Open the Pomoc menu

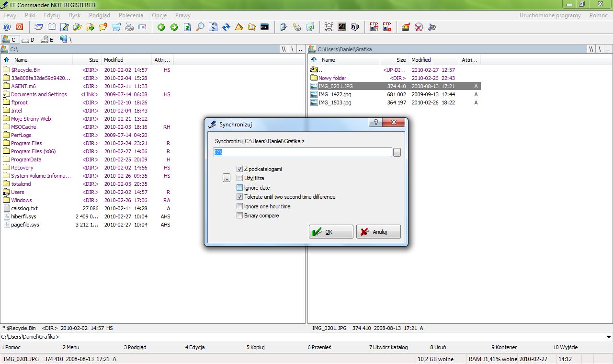point(599,15)
